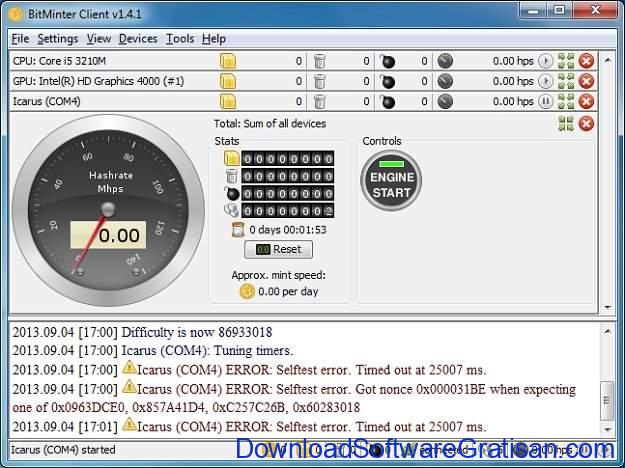Screen dimensions: 625x468
Task: Click rejected trash icon in Stats panel
Action: [x=232, y=176]
